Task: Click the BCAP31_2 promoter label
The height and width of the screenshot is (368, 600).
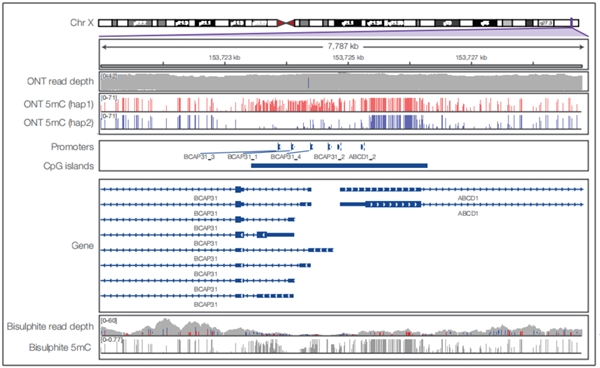Action: (x=329, y=156)
